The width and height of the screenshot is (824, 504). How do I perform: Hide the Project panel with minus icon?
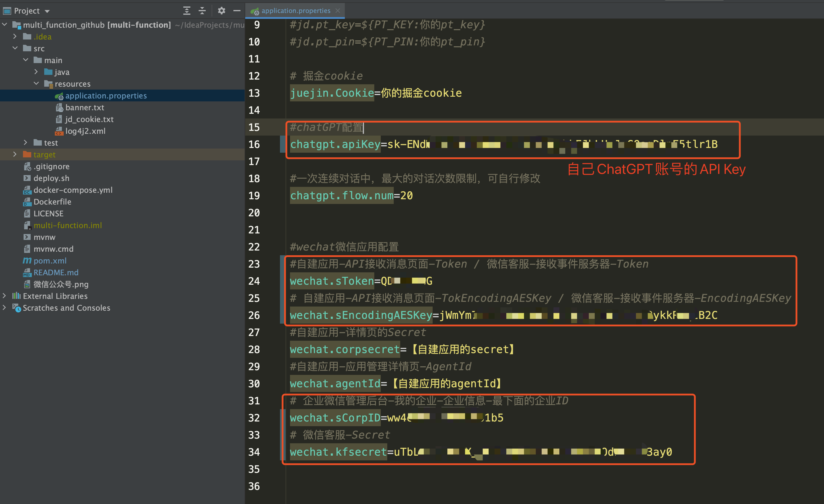click(x=237, y=11)
